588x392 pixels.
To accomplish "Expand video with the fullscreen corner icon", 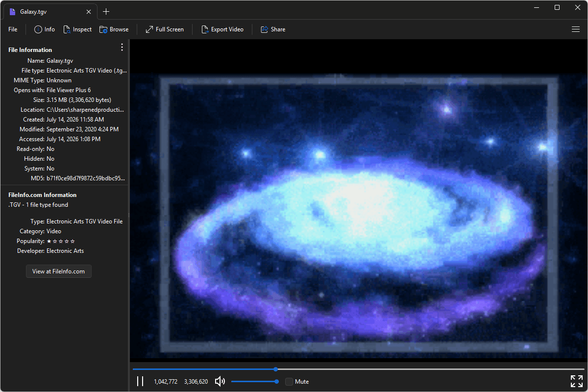I will tap(577, 381).
